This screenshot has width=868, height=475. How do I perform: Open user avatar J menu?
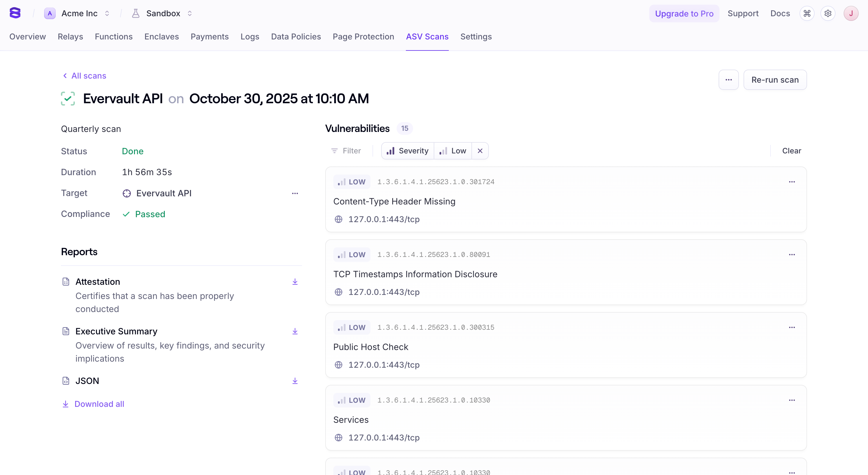pyautogui.click(x=851, y=13)
